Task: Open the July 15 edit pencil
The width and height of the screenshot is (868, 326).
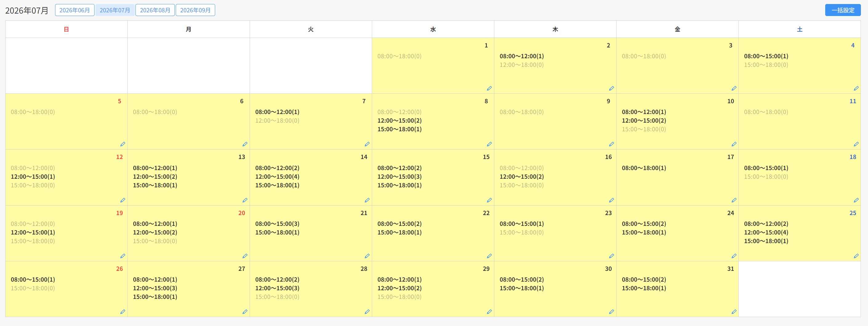Action: point(489,200)
